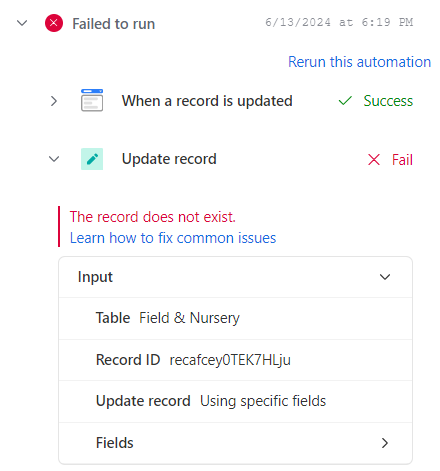Select the Update record step label
This screenshot has width=440, height=471.
(169, 159)
